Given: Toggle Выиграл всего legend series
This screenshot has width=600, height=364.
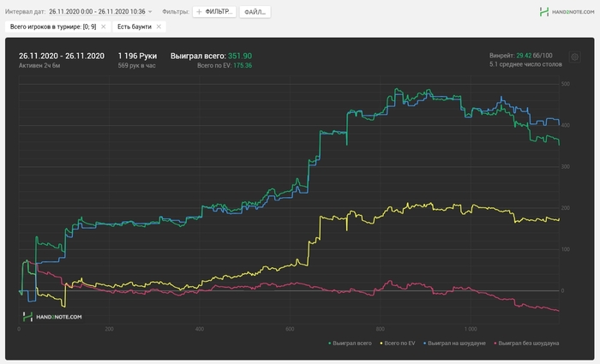Looking at the screenshot, I should click(354, 343).
